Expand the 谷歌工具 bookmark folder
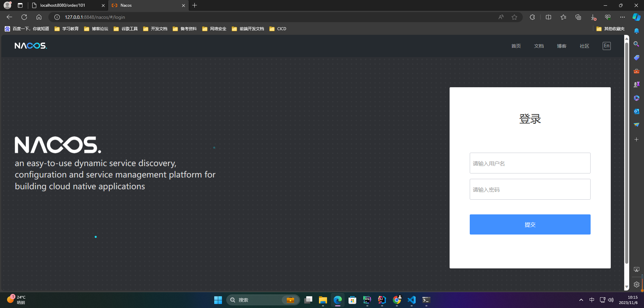Image resolution: width=644 pixels, height=308 pixels. [x=126, y=29]
